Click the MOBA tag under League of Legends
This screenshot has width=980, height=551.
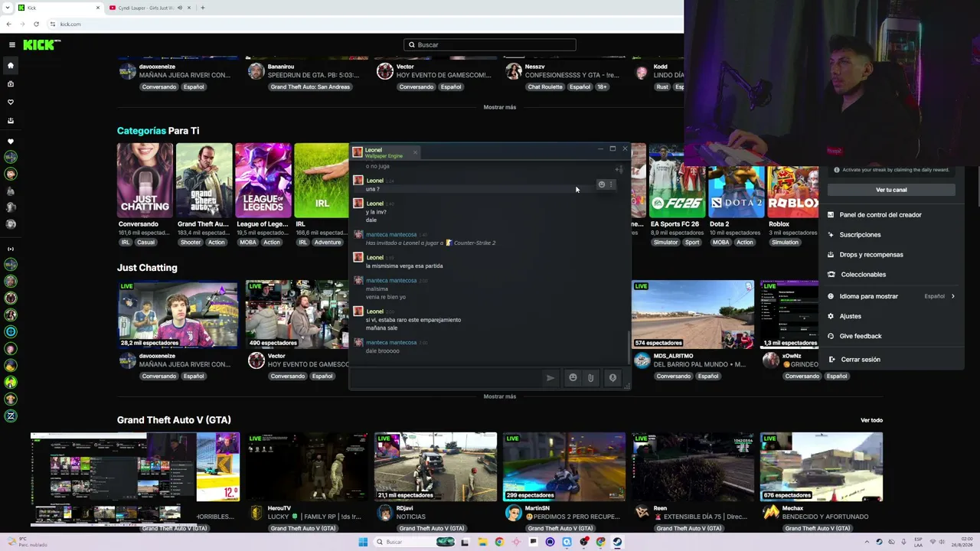248,243
